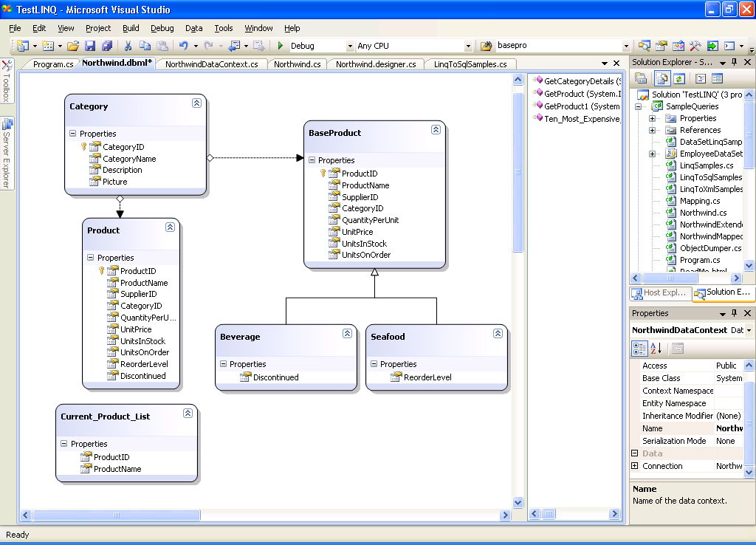Click the designer horizontal scrollbar thumb
This screenshot has width=756, height=545.
(116, 515)
